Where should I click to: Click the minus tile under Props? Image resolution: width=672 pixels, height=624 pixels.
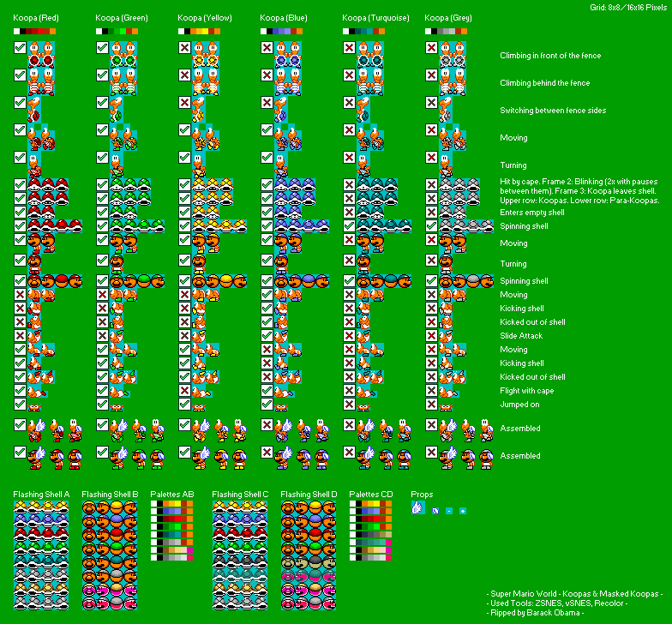[x=449, y=511]
